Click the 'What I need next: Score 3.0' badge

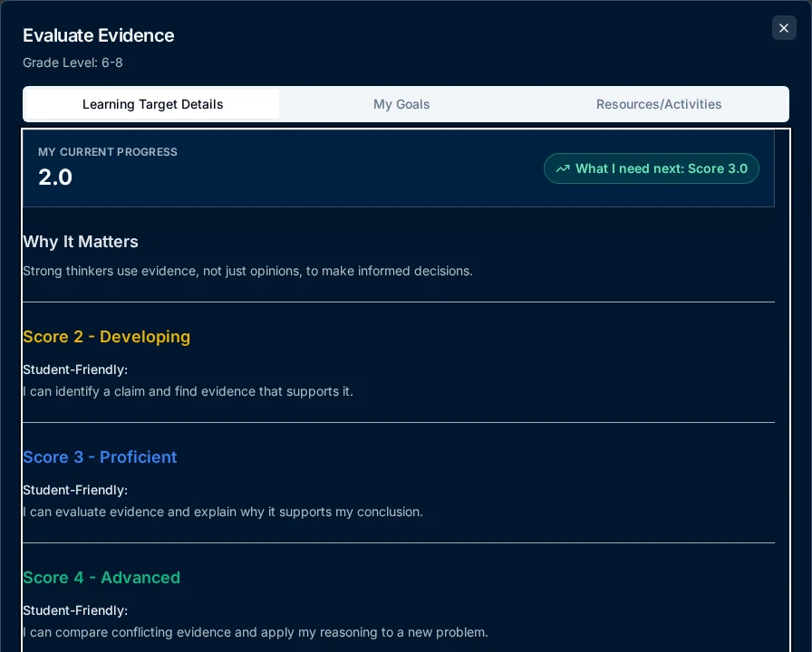(651, 168)
